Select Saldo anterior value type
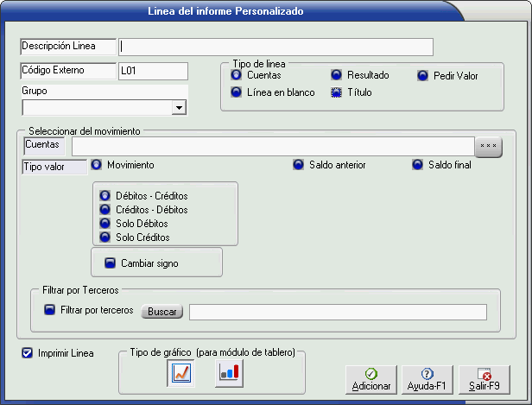This screenshot has width=532, height=405. 298,164
